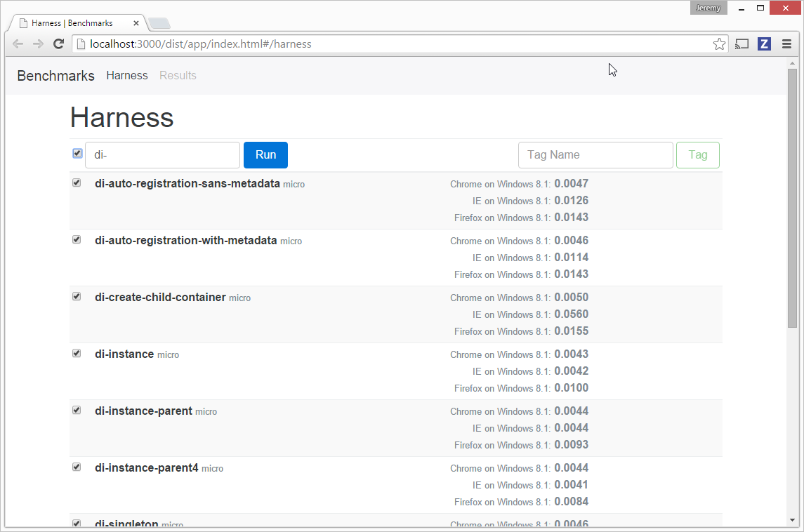Click di-create-child-container benchmark name
Screen dimensions: 804x532
coord(160,298)
